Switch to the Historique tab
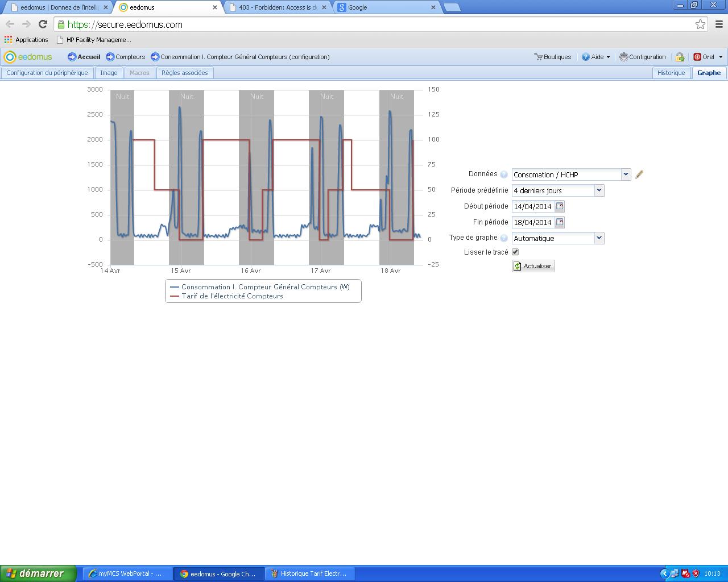Image resolution: width=728 pixels, height=582 pixels. click(x=671, y=73)
